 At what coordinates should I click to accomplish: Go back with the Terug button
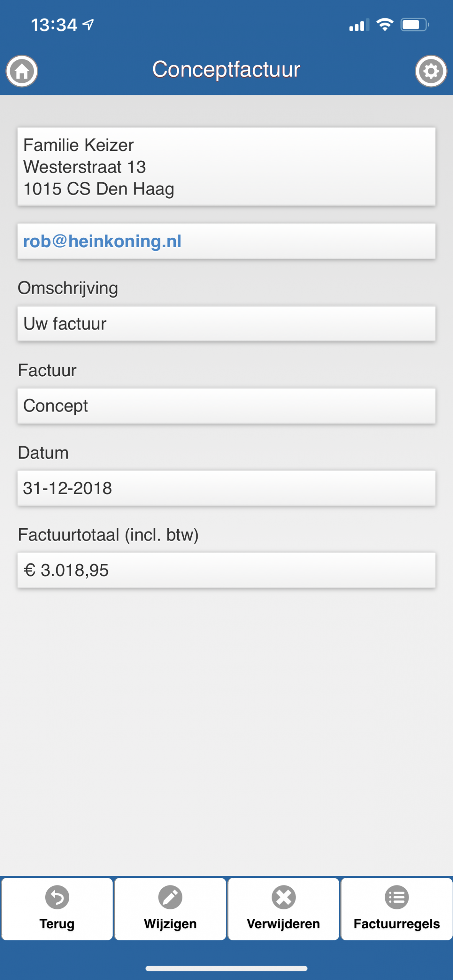click(x=57, y=908)
